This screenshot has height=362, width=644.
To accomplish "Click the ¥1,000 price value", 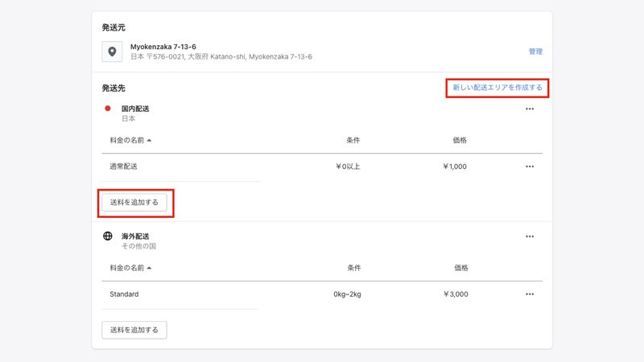I will [x=455, y=167].
